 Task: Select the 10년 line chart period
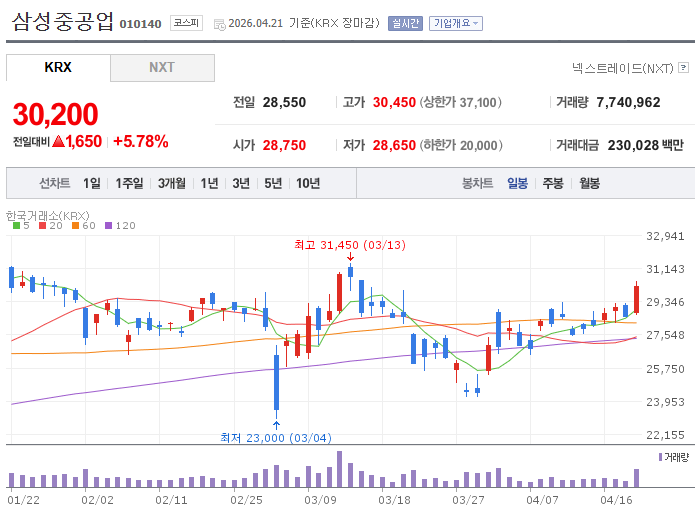coord(308,183)
